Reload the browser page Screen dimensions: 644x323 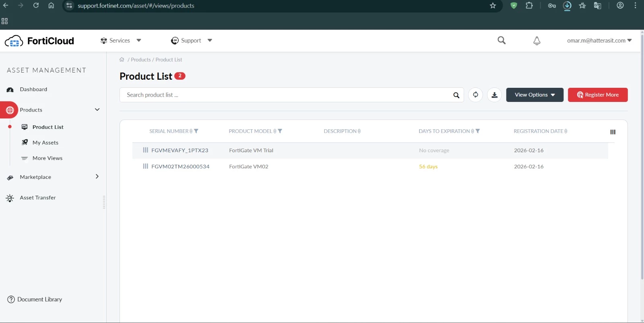pos(36,6)
